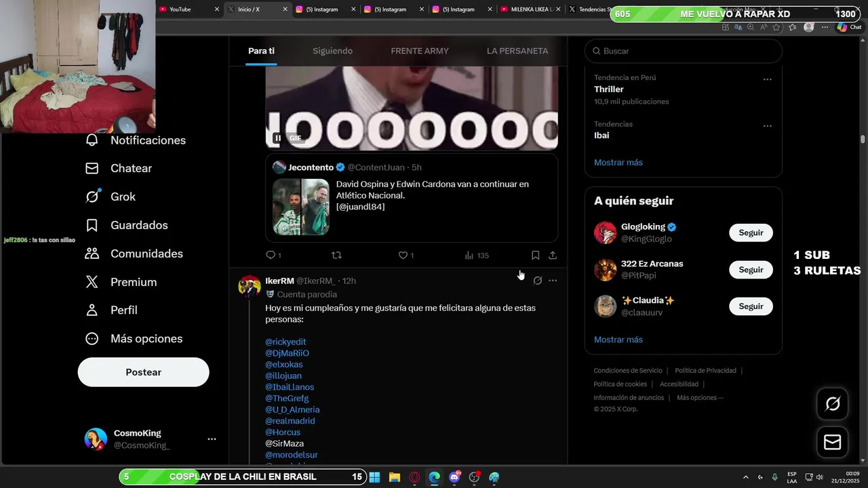Open Copilot Chat in Edge toolbar

point(849,27)
